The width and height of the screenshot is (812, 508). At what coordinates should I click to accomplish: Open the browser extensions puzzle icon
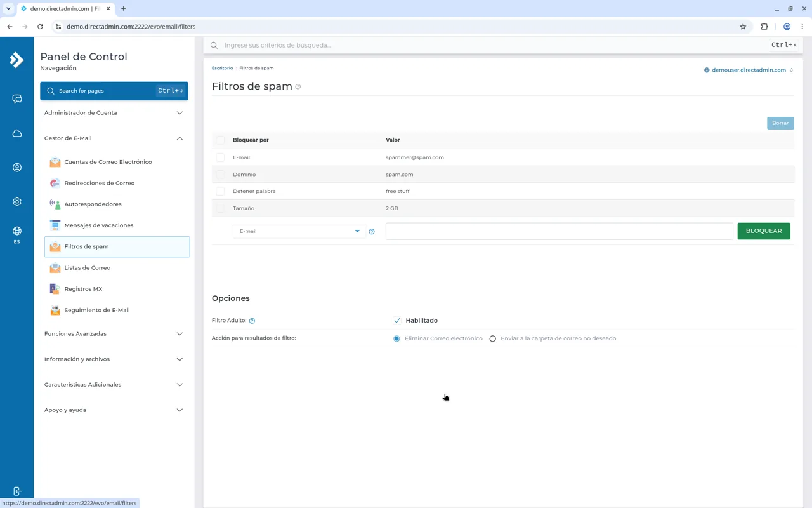pos(764,27)
